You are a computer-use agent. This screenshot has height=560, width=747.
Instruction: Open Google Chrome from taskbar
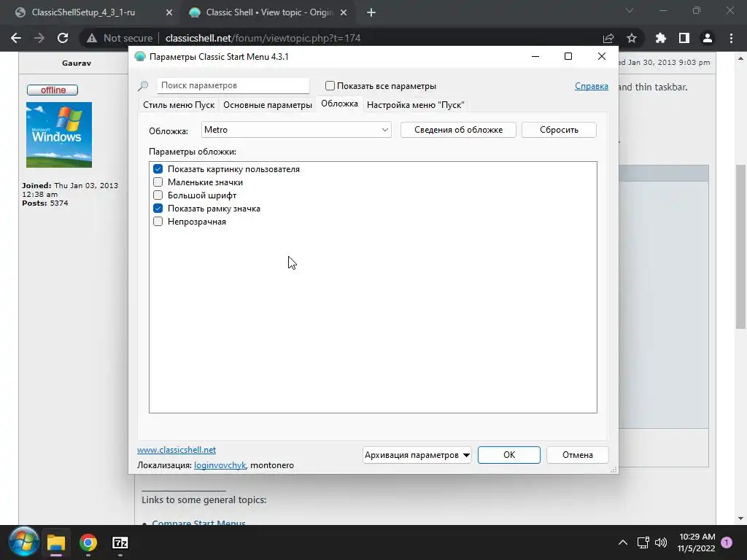pos(88,542)
